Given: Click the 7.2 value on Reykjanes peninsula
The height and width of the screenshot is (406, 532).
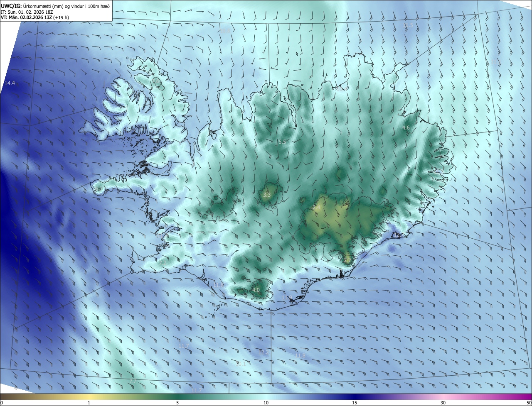Looking at the screenshot, I should pos(162,262).
